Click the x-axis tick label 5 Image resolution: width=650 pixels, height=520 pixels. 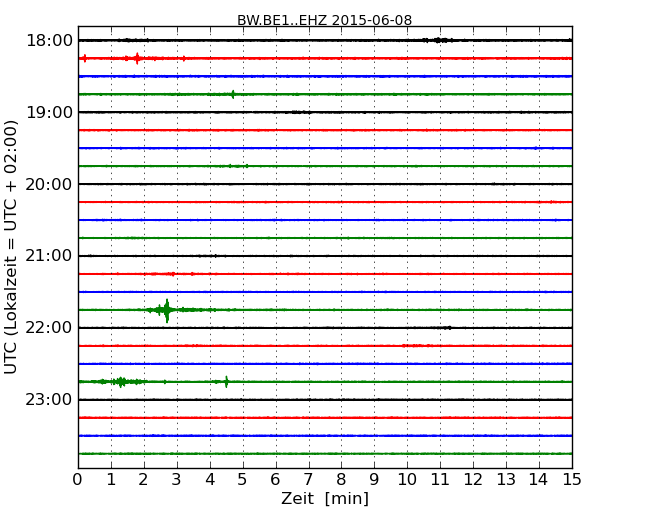[x=243, y=480]
